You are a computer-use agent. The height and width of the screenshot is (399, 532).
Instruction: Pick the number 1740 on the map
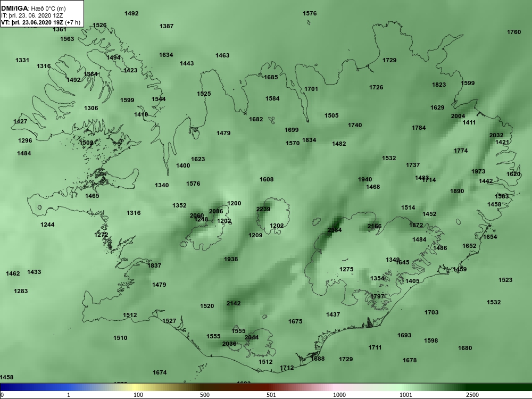(355, 125)
